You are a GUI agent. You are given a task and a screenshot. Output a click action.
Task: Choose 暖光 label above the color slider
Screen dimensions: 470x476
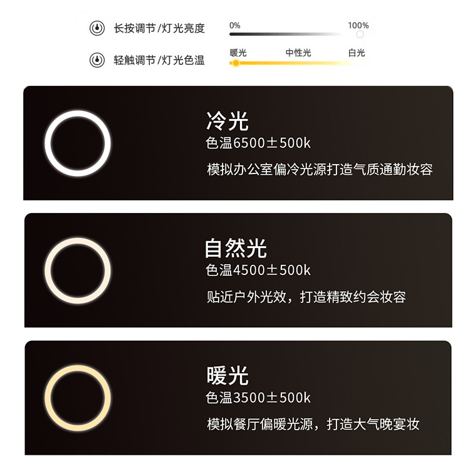(238, 53)
